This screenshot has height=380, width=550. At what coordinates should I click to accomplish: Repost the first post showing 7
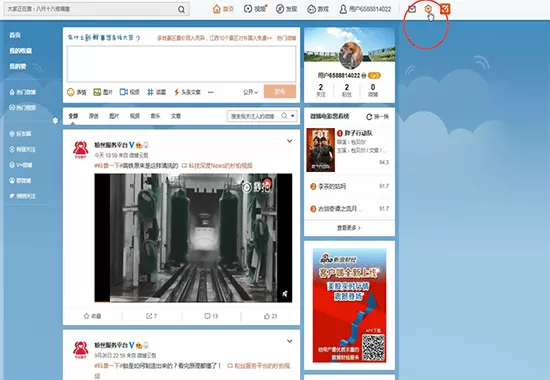(x=152, y=316)
